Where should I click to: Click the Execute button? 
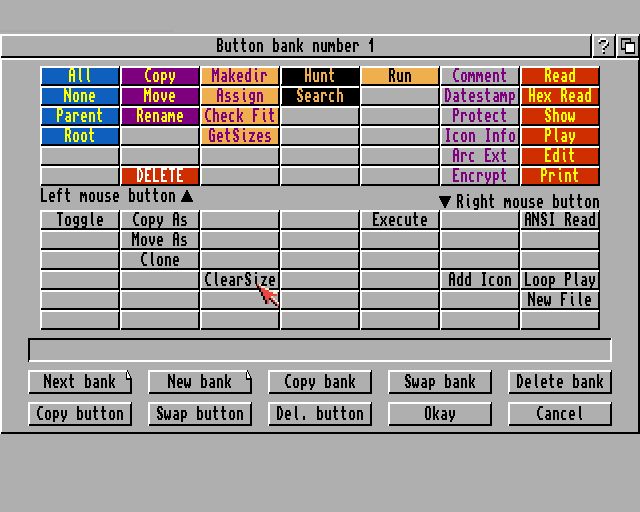[400, 220]
